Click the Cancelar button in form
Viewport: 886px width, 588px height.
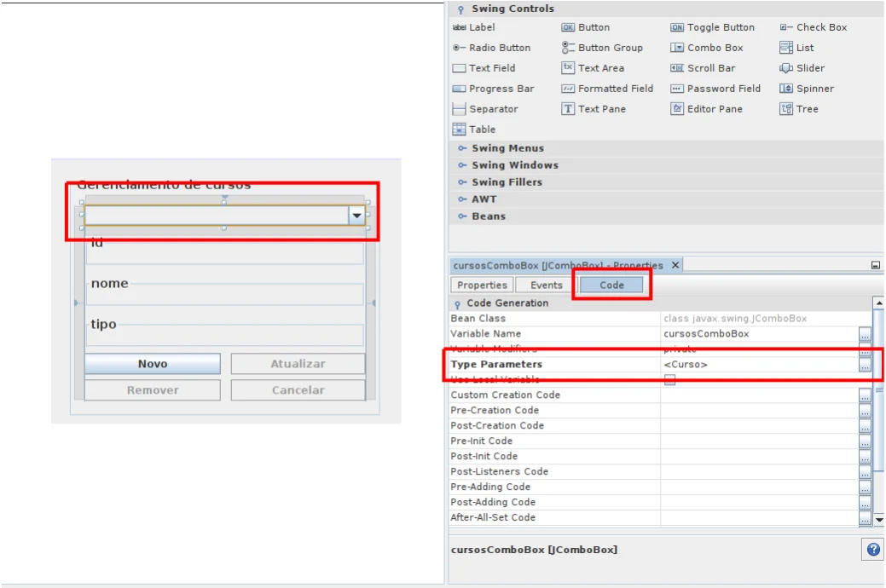click(298, 389)
